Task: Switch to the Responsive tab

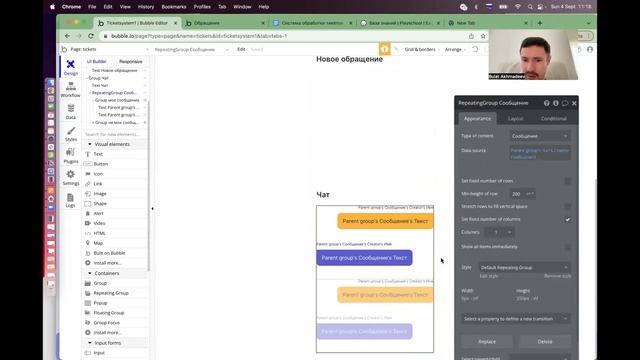Action: click(x=131, y=62)
